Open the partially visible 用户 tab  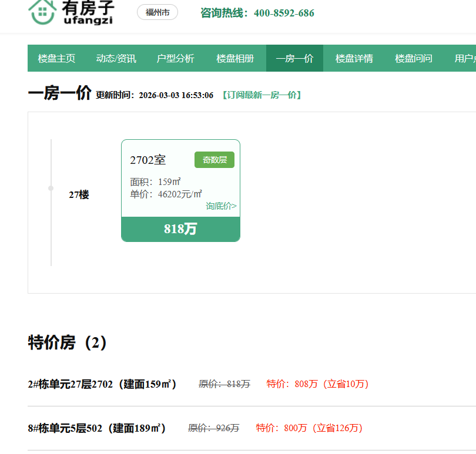coord(464,58)
